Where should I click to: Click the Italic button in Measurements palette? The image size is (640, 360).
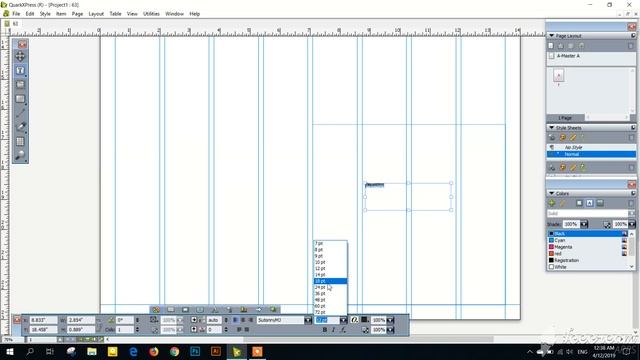tap(333, 329)
